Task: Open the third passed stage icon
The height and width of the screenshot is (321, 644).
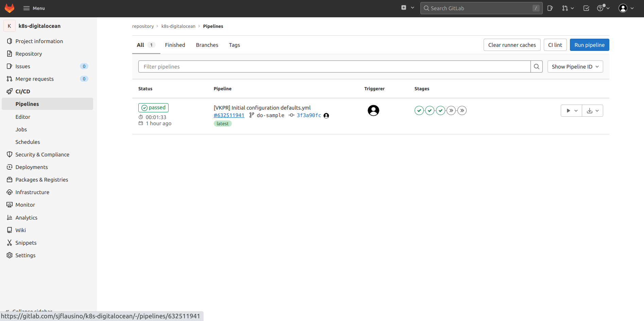Action: coord(441,110)
